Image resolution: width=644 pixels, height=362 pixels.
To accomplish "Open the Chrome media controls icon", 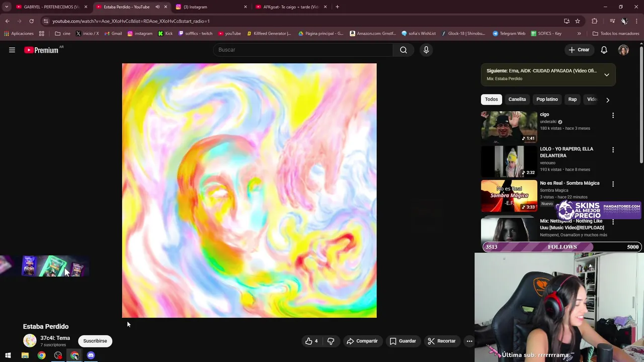I will pos(612,21).
